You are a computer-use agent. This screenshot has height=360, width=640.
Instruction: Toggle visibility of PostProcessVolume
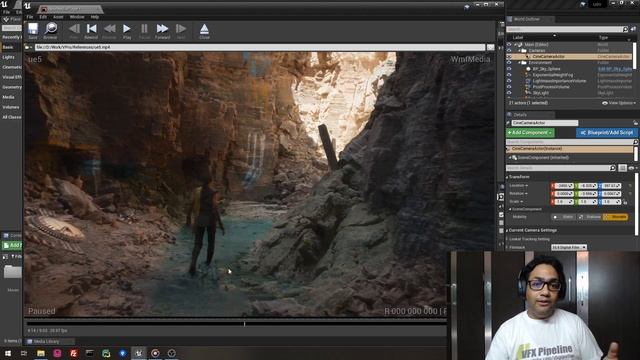click(509, 87)
